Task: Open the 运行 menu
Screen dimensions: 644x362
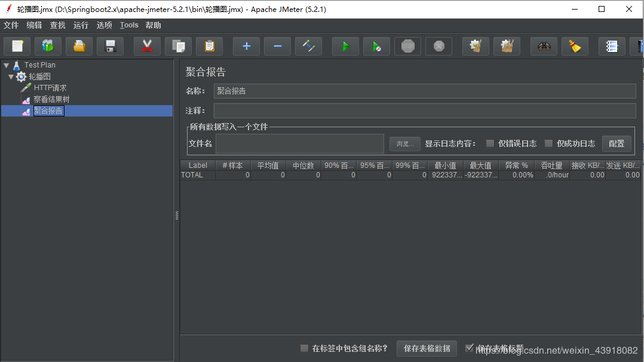Action: (x=81, y=25)
